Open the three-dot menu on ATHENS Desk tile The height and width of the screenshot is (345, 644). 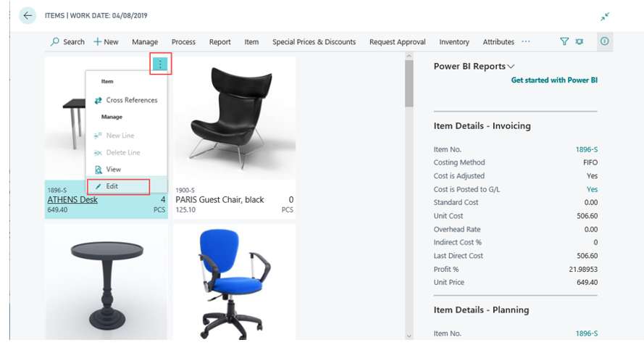(160, 64)
